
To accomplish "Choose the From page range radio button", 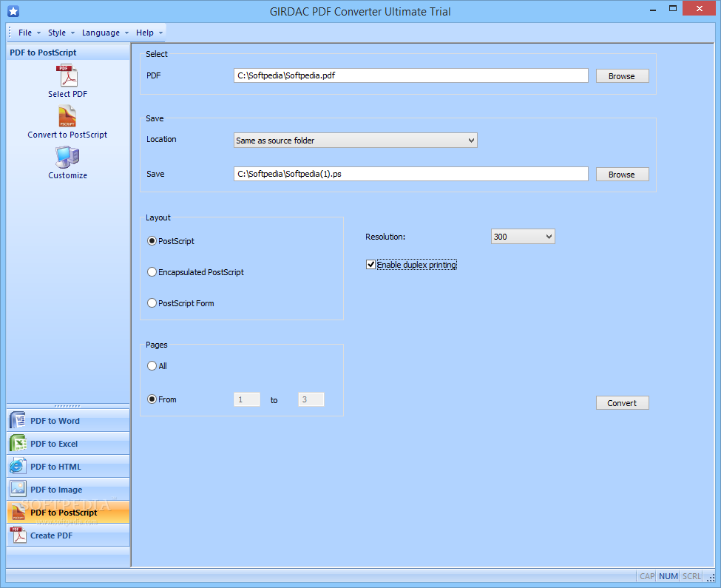I will pos(152,399).
